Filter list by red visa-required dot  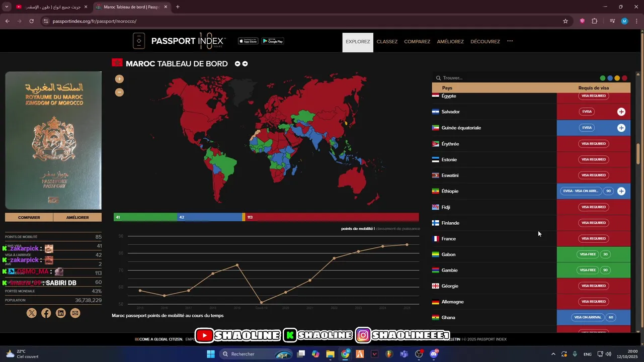pos(624,78)
